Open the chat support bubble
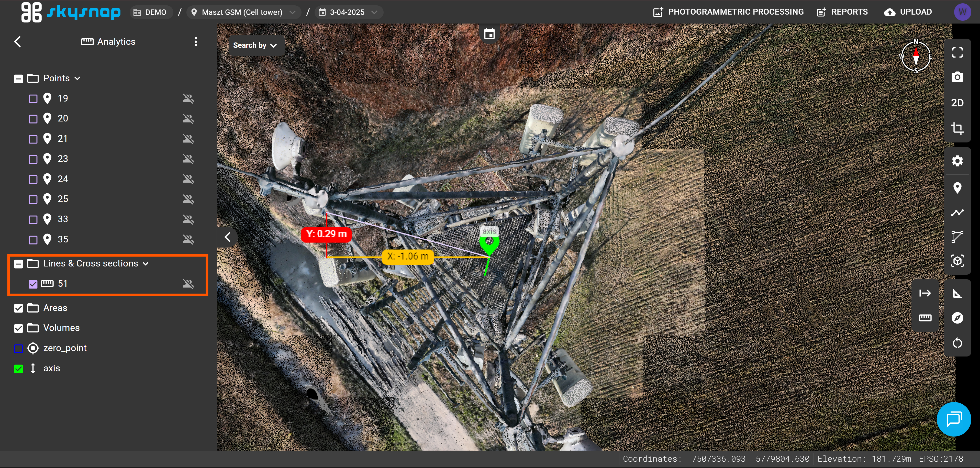The image size is (980, 468). [x=954, y=419]
